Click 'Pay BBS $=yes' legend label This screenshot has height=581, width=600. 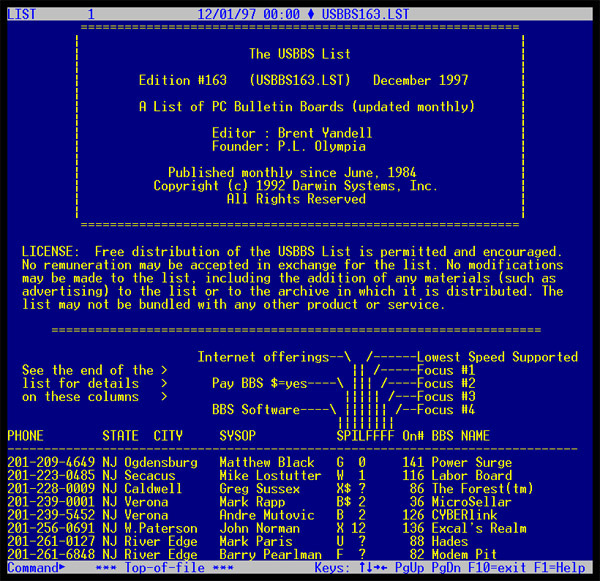tap(260, 384)
